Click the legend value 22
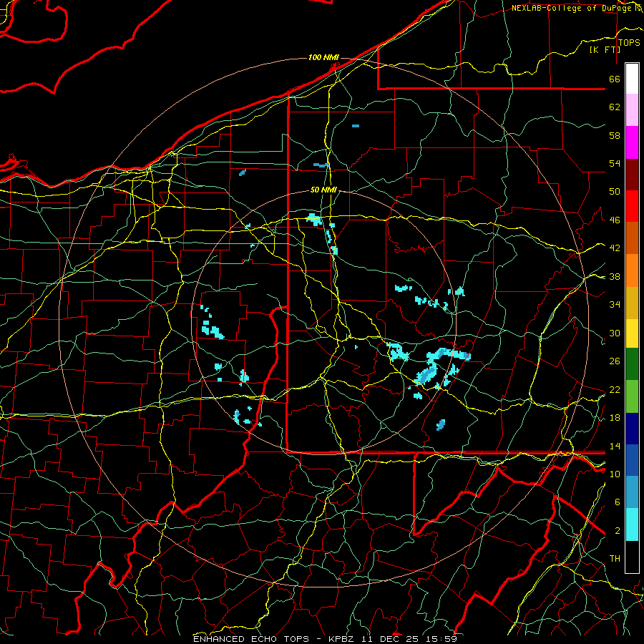 coord(615,389)
